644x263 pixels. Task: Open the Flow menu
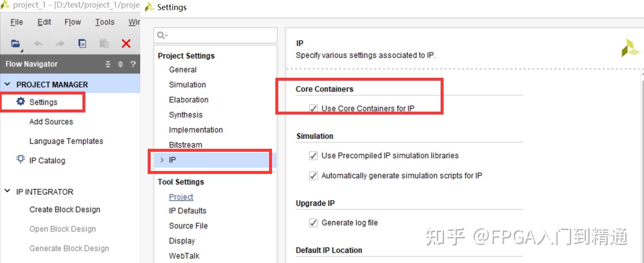tap(72, 21)
